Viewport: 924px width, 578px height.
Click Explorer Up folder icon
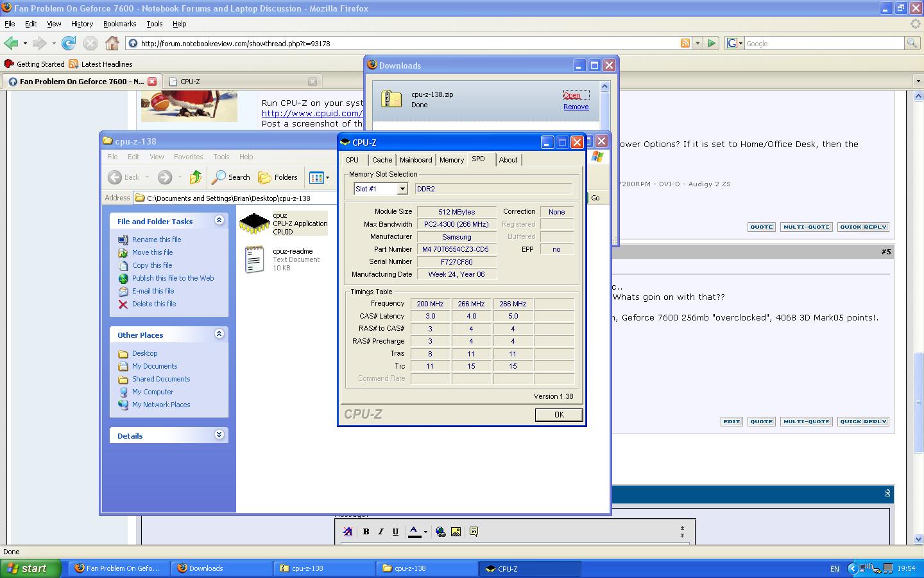tap(196, 177)
